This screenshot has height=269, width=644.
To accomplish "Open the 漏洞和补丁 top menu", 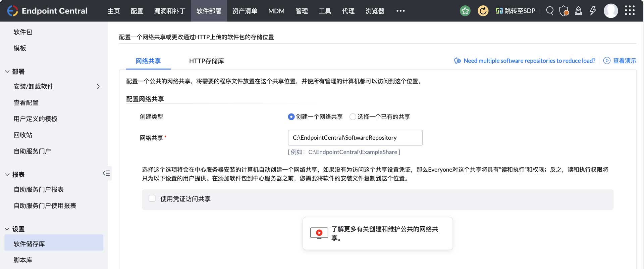I will pos(170,11).
